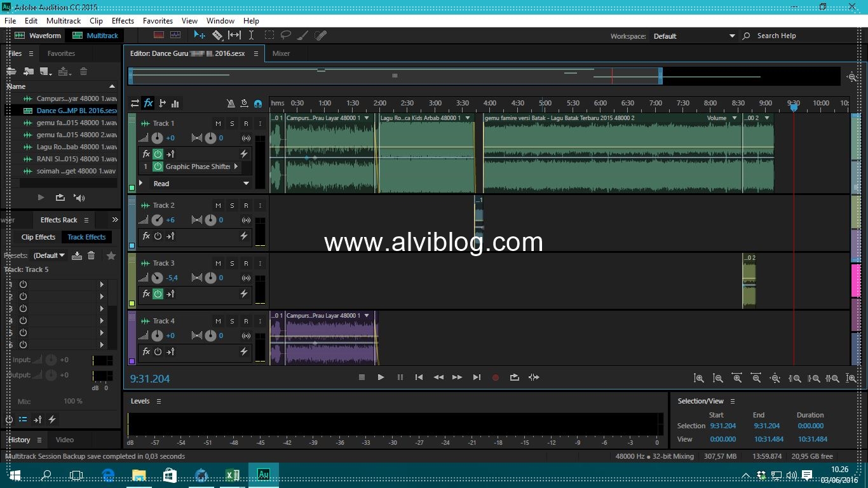Expand hidden panel tabs chevron near Effects Rack
Viewport: 868px width, 488px height.
point(115,220)
